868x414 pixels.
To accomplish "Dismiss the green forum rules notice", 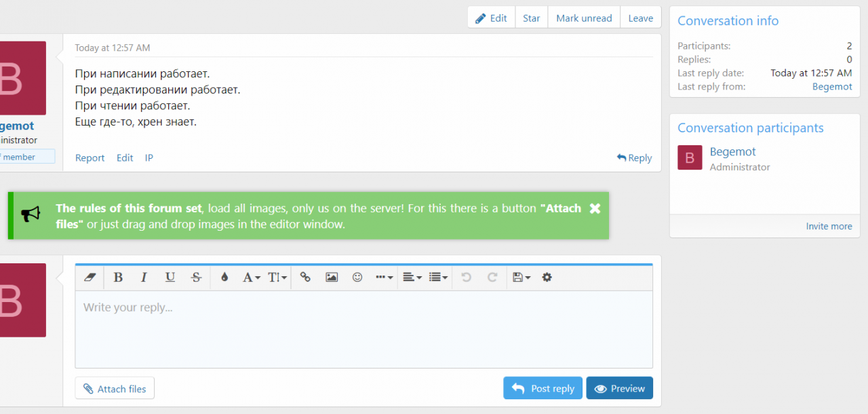I will click(x=595, y=208).
